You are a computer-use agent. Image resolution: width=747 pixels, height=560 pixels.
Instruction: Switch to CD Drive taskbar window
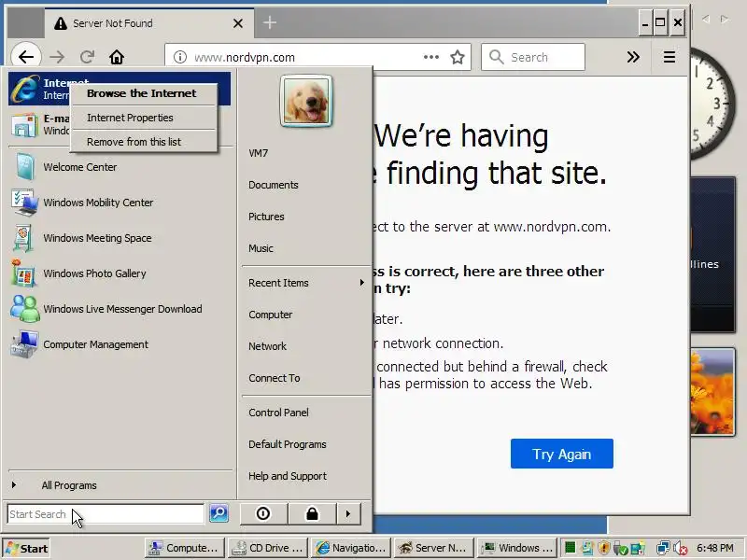(x=268, y=548)
